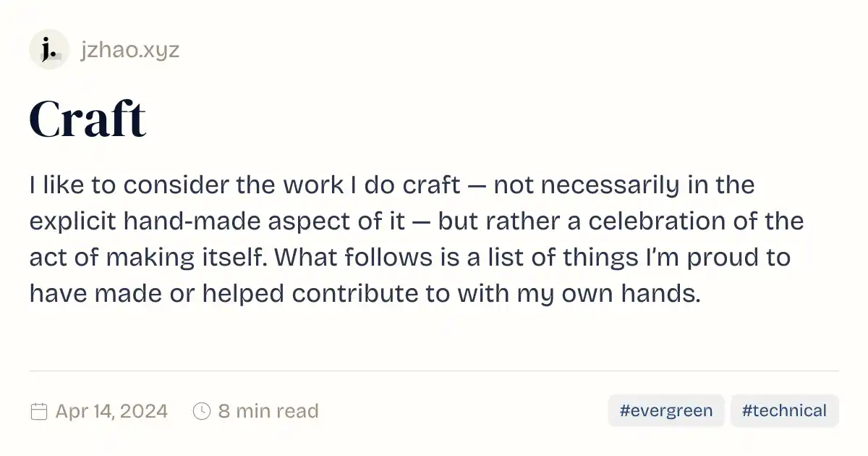Select the clock glyph next to 8 min read

(x=201, y=410)
